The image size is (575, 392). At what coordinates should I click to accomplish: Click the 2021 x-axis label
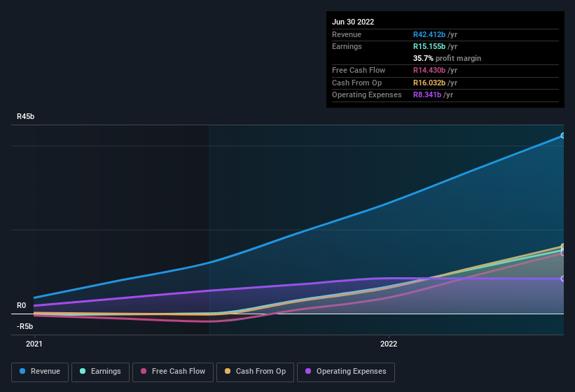pyautogui.click(x=34, y=344)
